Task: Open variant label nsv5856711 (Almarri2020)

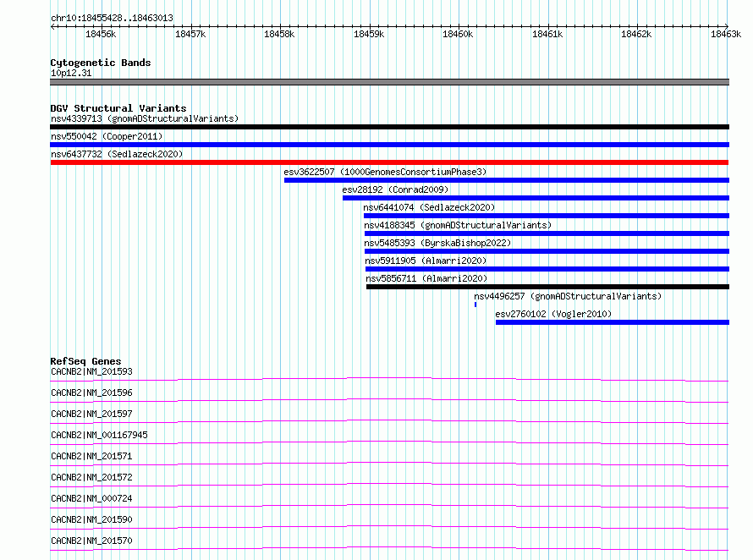Action: click(x=426, y=278)
